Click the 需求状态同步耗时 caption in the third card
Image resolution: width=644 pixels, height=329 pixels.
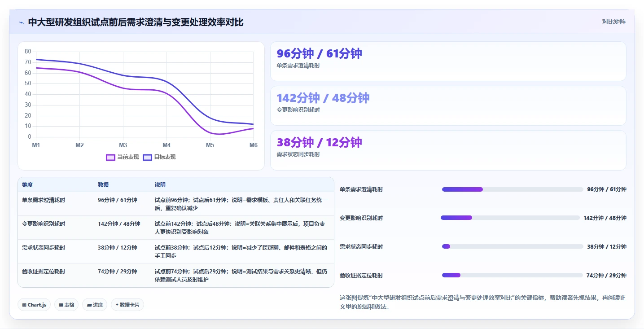point(298,154)
